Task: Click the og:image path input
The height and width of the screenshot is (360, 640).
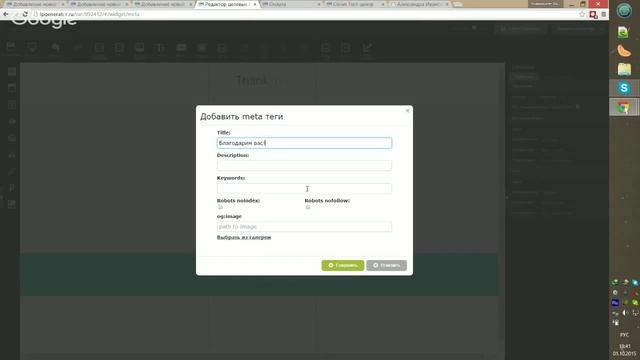Action: coord(304,227)
